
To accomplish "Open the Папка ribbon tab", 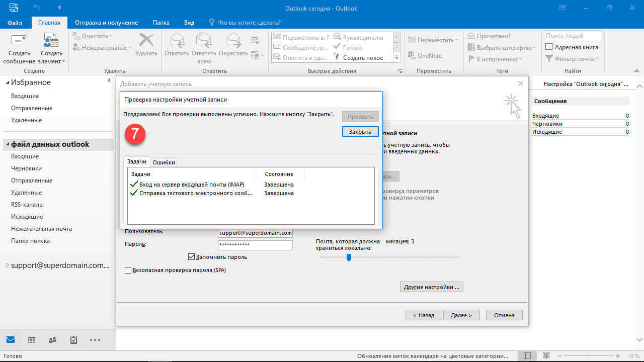I will (161, 23).
